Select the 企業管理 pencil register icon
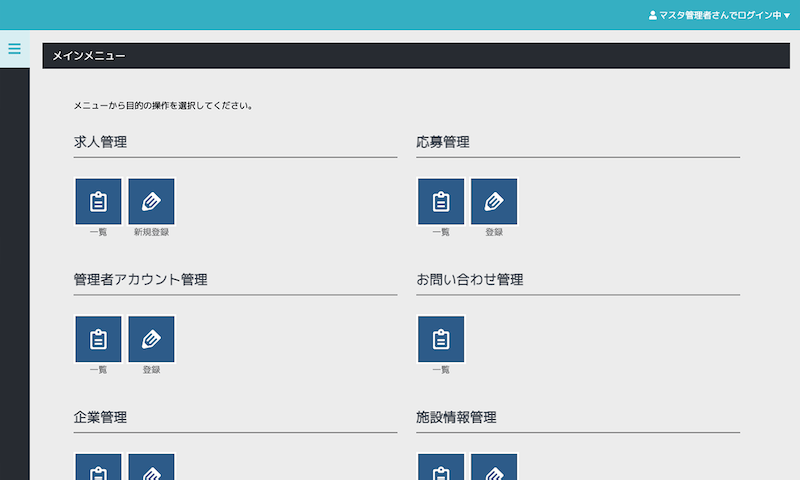 point(151,468)
